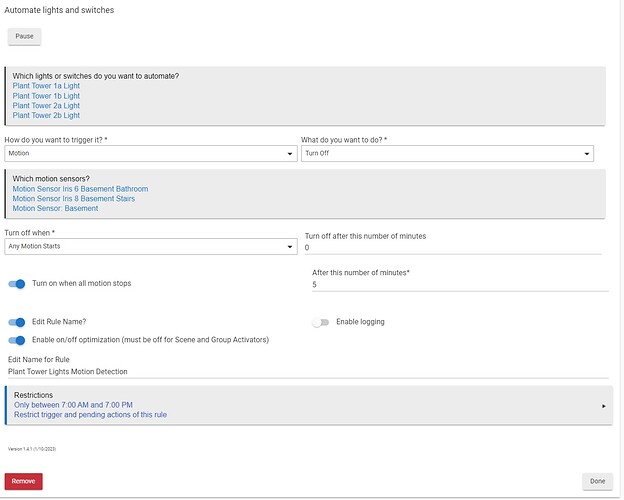The width and height of the screenshot is (624, 500).
Task: Toggle Enable on/off optimization switch
Action: (x=17, y=340)
